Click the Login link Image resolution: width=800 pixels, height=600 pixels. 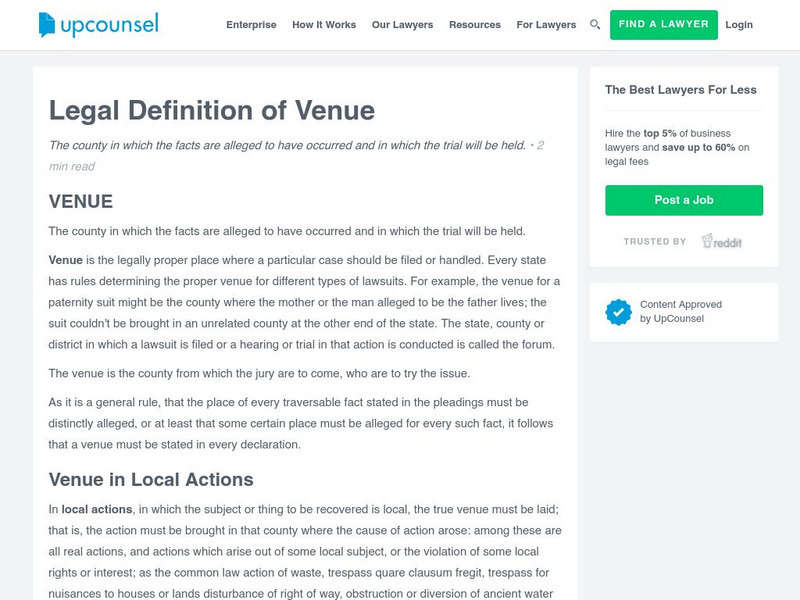[x=739, y=25]
